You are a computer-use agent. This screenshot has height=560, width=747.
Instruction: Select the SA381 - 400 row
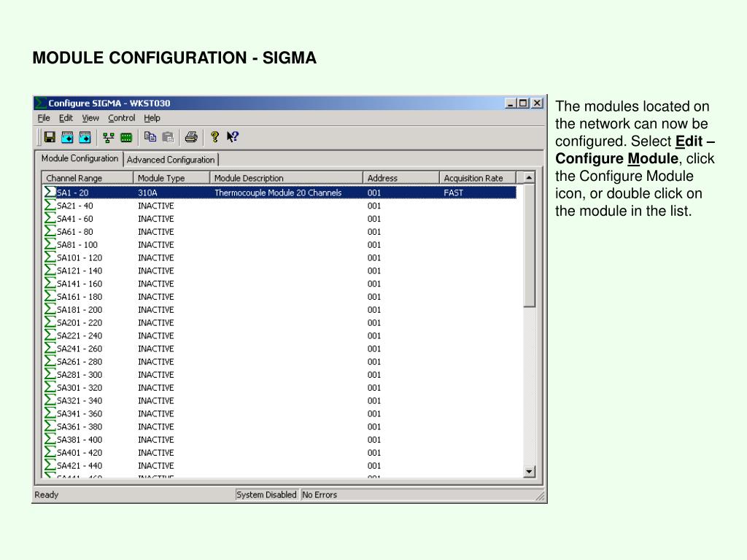pyautogui.click(x=279, y=440)
